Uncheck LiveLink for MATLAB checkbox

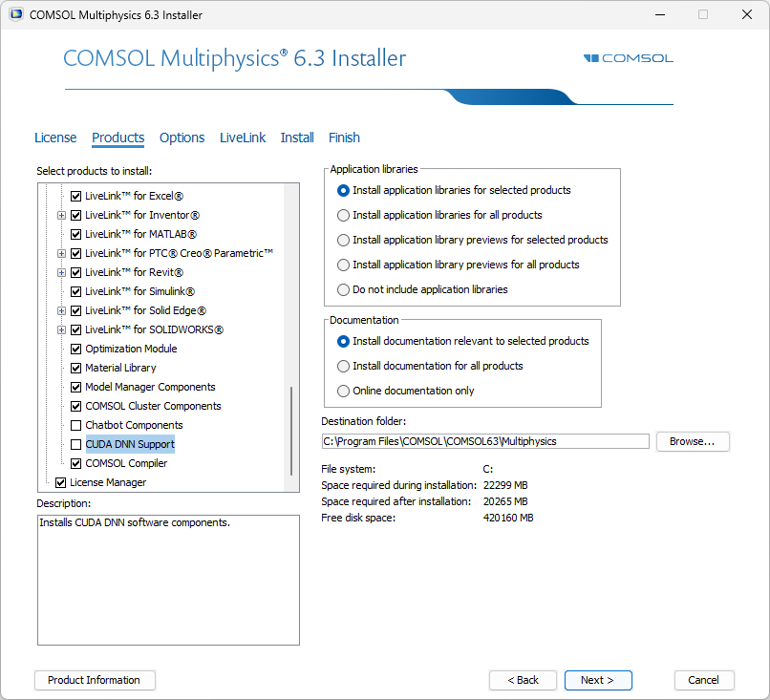(75, 235)
